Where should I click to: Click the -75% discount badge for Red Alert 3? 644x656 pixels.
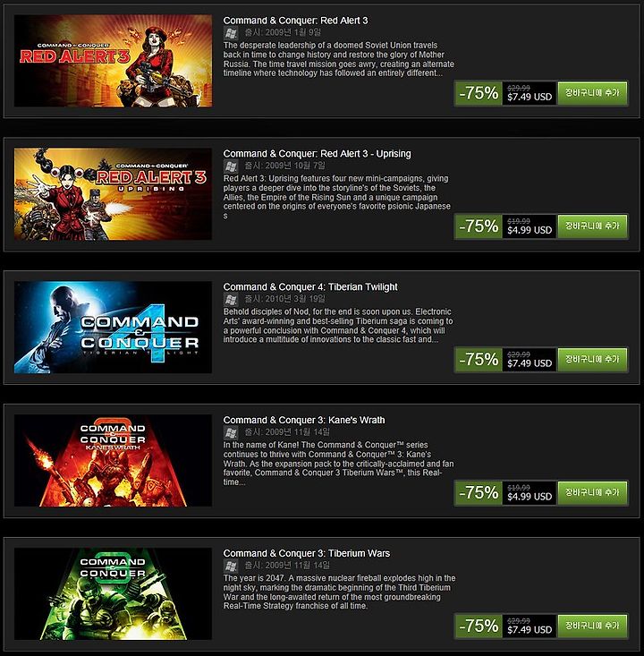click(x=479, y=93)
